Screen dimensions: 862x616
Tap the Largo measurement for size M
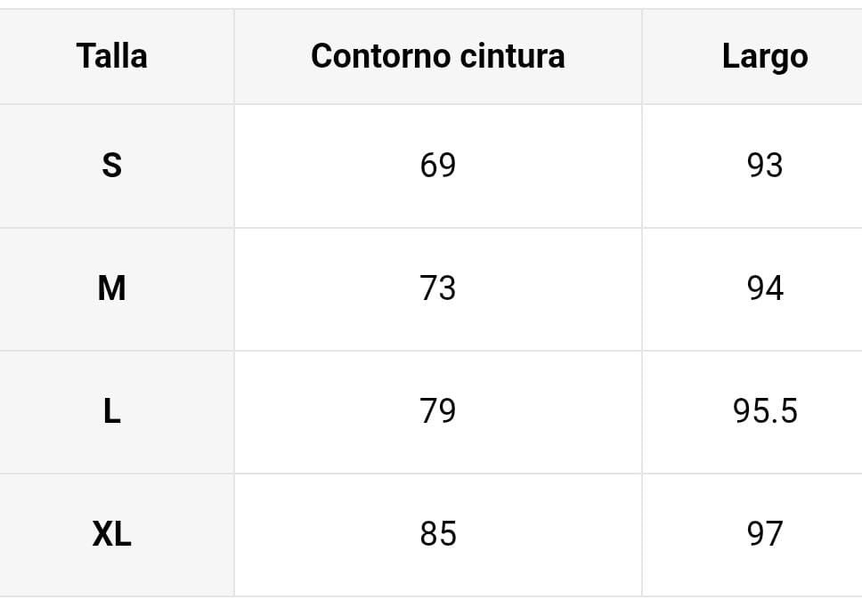click(x=764, y=288)
